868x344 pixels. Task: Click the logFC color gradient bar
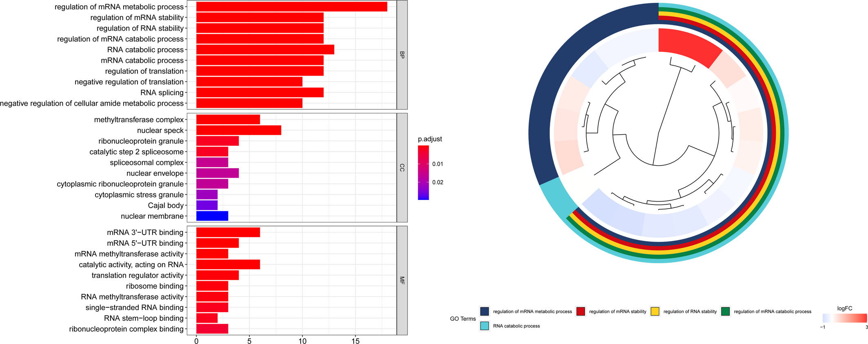click(x=845, y=318)
